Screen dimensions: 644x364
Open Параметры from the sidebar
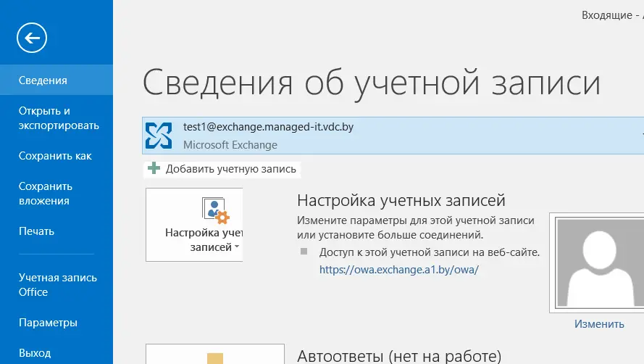[x=48, y=323]
